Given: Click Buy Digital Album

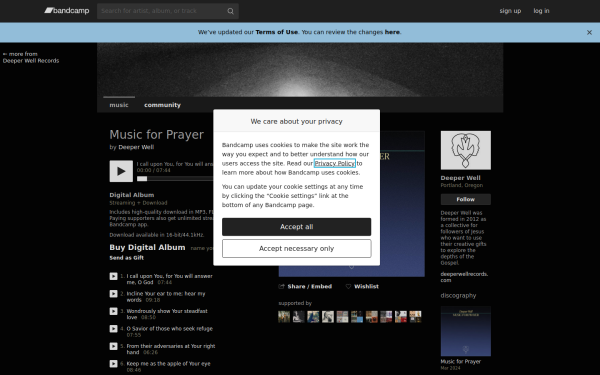Looking at the screenshot, I should click(147, 248).
